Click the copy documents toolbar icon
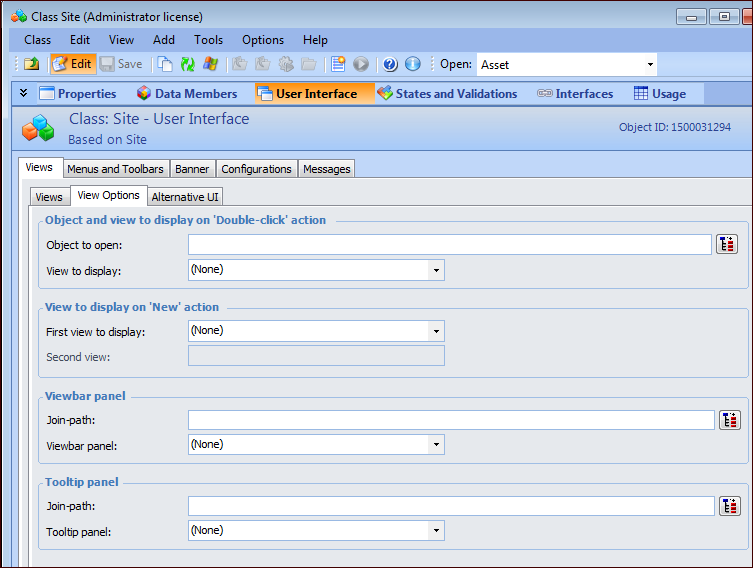 pos(165,64)
